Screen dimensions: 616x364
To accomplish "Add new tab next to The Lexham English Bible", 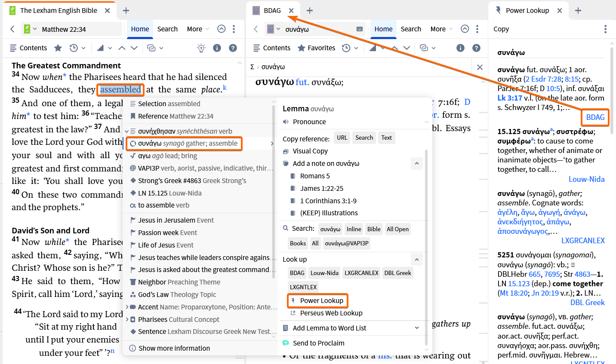I will [x=126, y=10].
